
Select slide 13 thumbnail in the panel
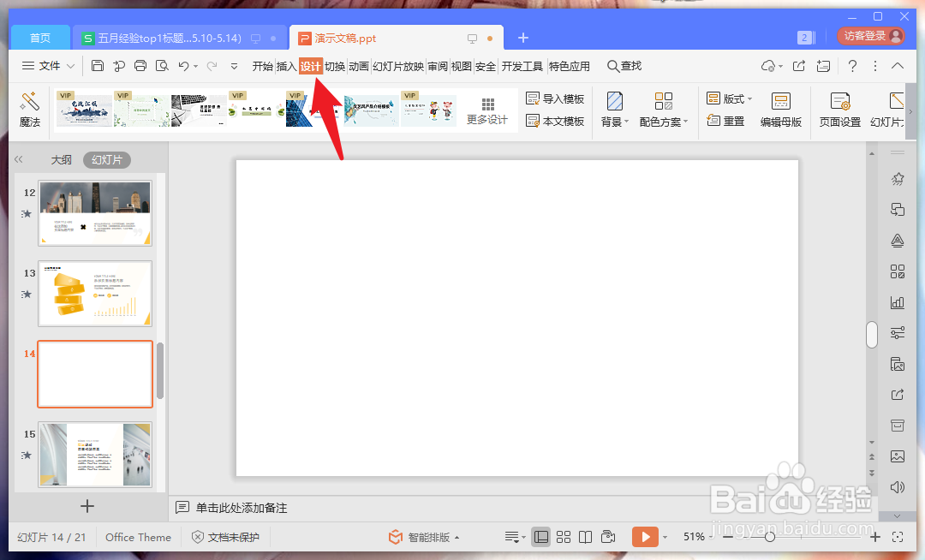click(x=94, y=294)
